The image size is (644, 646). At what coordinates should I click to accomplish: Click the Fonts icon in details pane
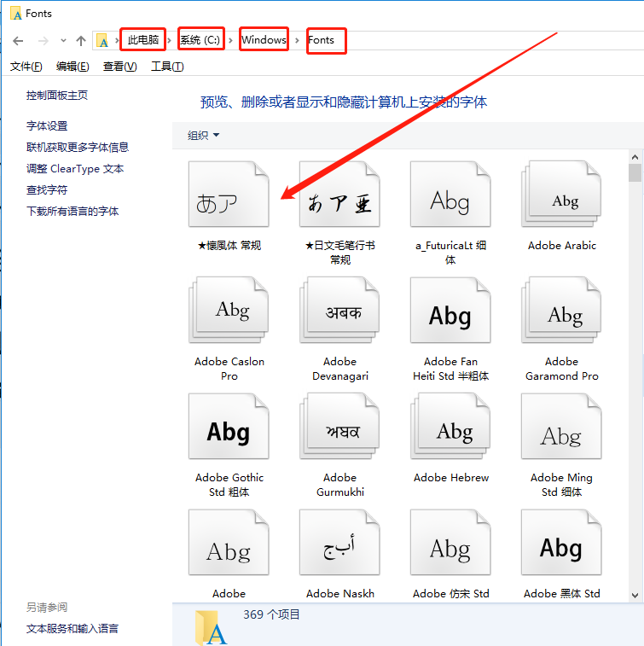(x=212, y=628)
